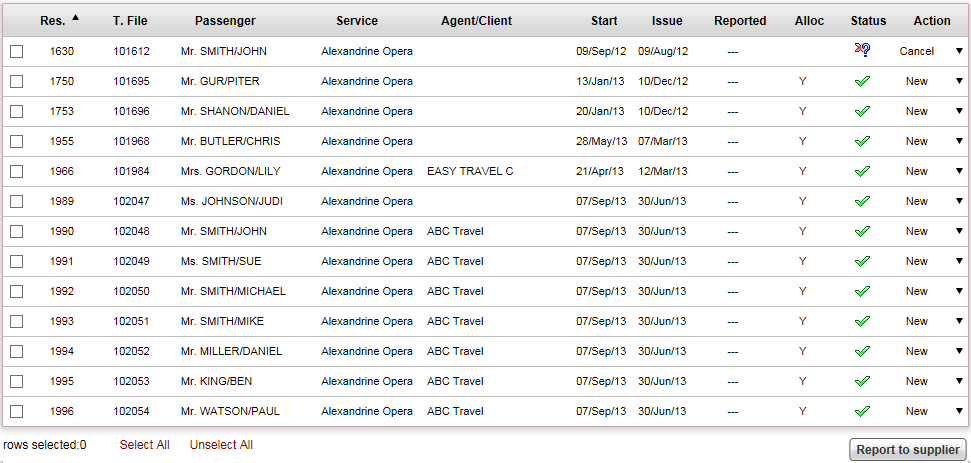
Task: Check the box for reservation 1989
Action: click(x=17, y=201)
